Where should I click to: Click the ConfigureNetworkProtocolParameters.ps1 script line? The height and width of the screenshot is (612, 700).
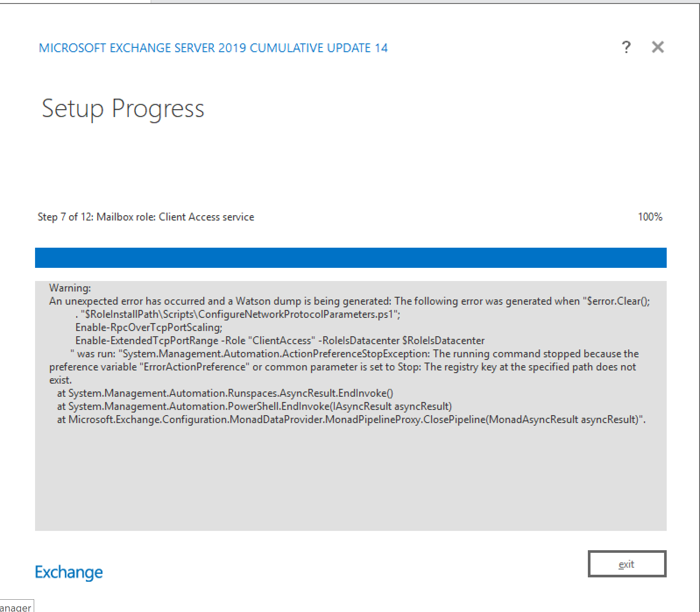(x=238, y=314)
